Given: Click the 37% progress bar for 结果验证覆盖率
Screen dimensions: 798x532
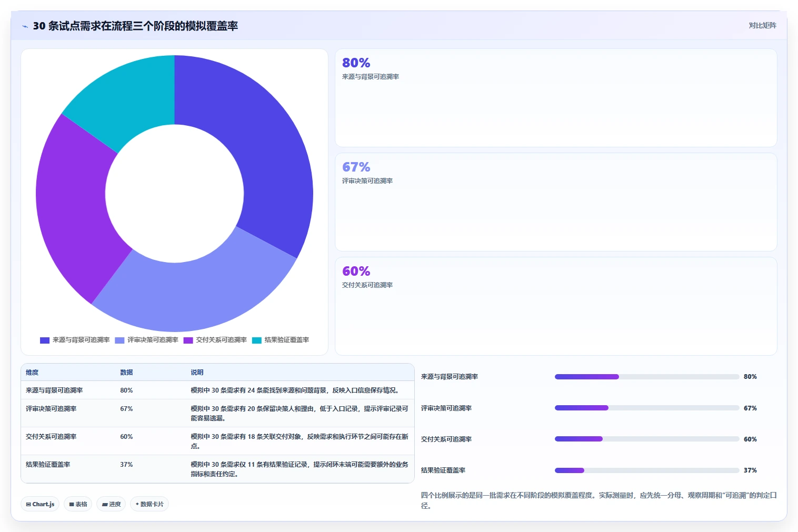Looking at the screenshot, I should click(x=647, y=470).
